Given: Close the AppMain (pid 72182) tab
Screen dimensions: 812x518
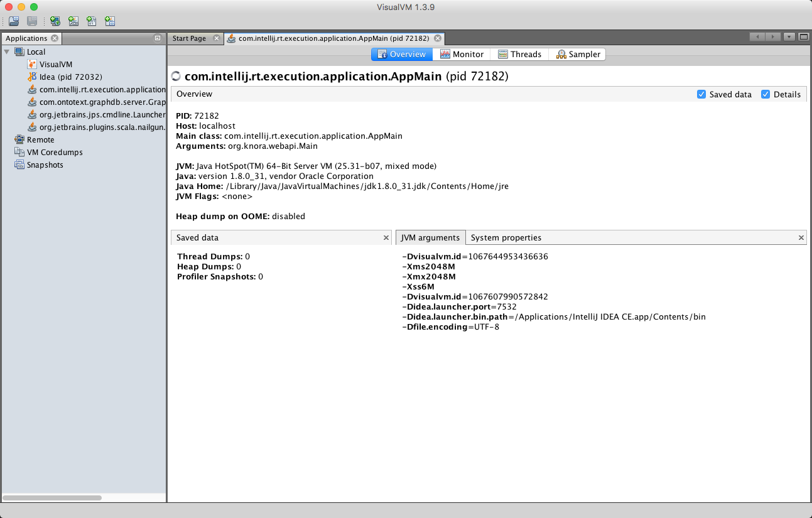Looking at the screenshot, I should 438,38.
